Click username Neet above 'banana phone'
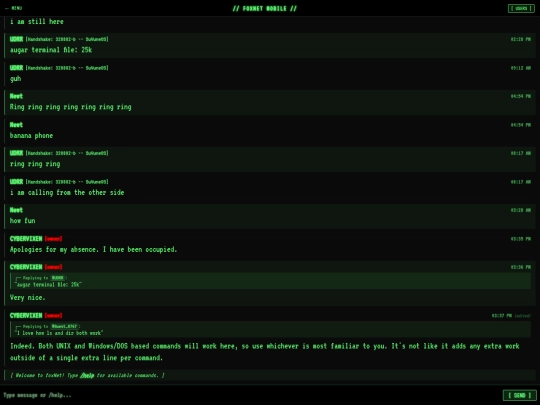540x405 pixels. [x=16, y=125]
